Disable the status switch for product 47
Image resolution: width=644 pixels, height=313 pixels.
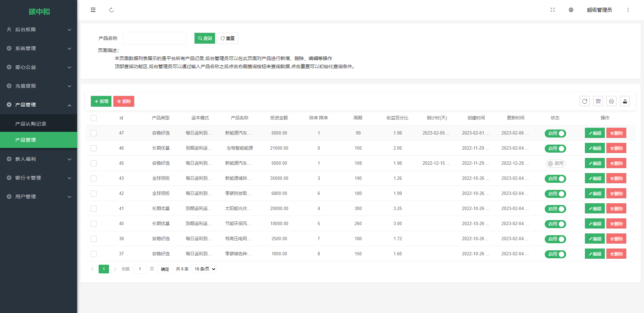[x=555, y=134]
